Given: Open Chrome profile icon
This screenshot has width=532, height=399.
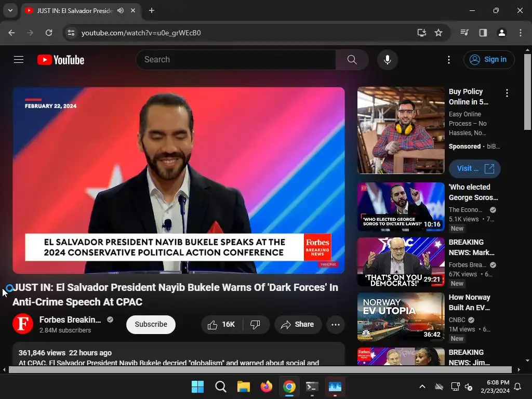Looking at the screenshot, I should point(501,33).
